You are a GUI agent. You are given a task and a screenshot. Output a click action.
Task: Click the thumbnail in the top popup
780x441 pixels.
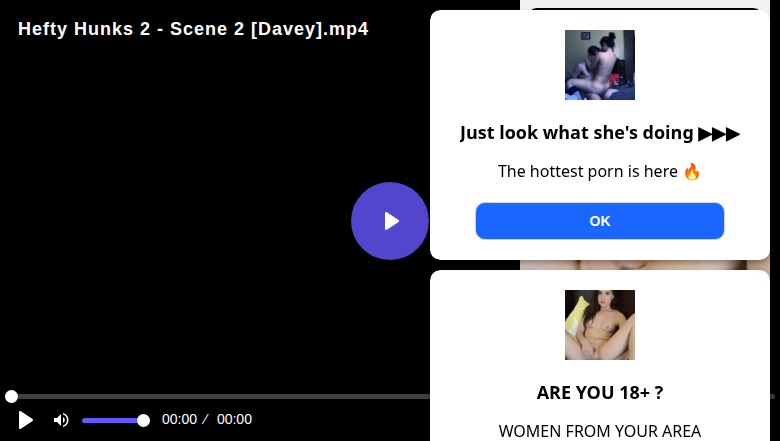tap(599, 65)
